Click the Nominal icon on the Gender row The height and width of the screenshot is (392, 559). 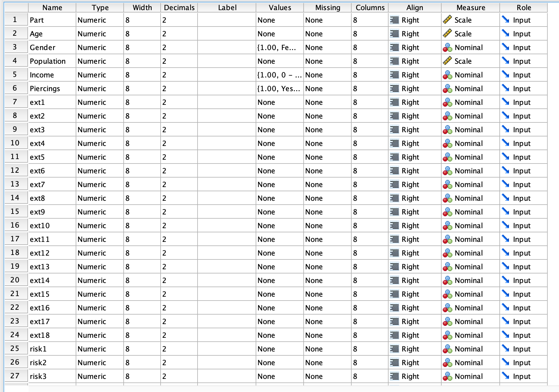click(448, 47)
